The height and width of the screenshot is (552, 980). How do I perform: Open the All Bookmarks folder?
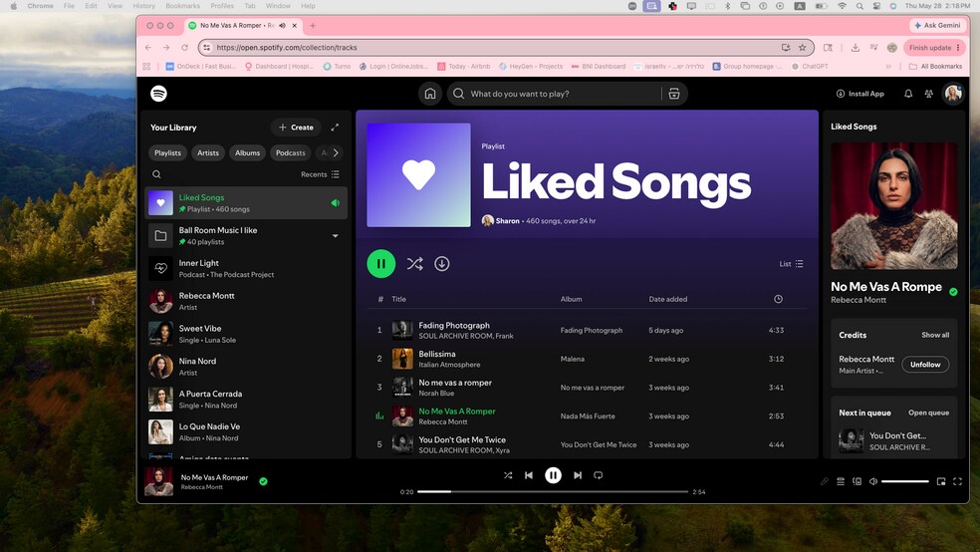(x=935, y=67)
